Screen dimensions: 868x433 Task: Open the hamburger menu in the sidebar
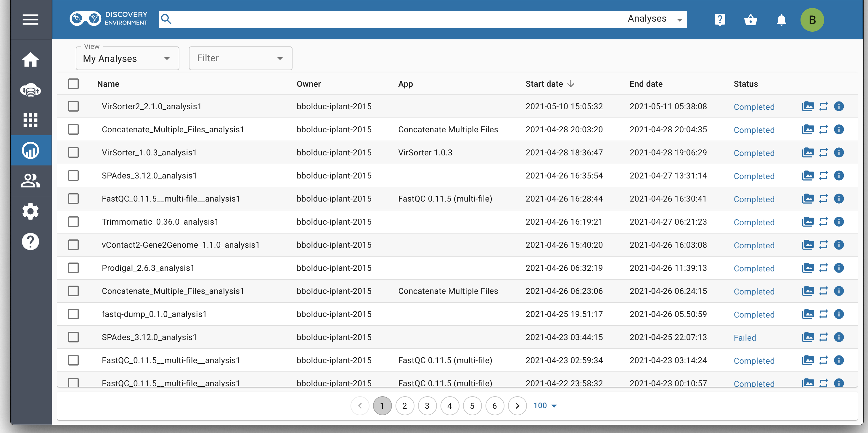click(30, 19)
